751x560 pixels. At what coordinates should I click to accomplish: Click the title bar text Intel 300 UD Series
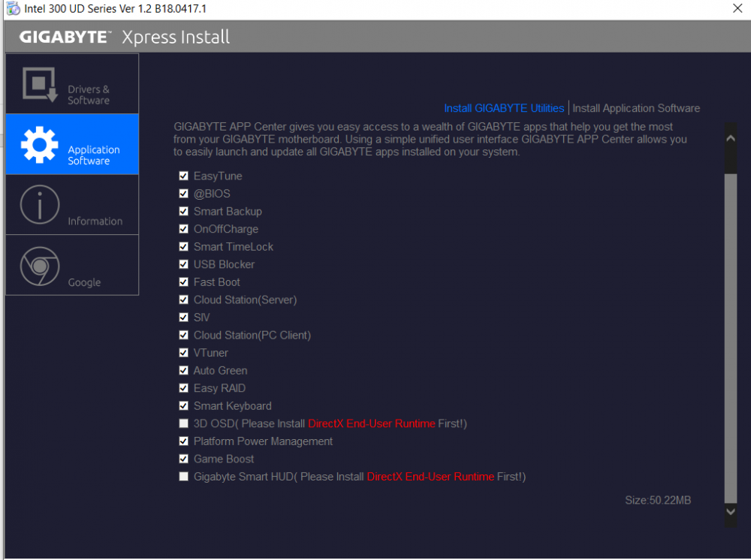pos(116,8)
